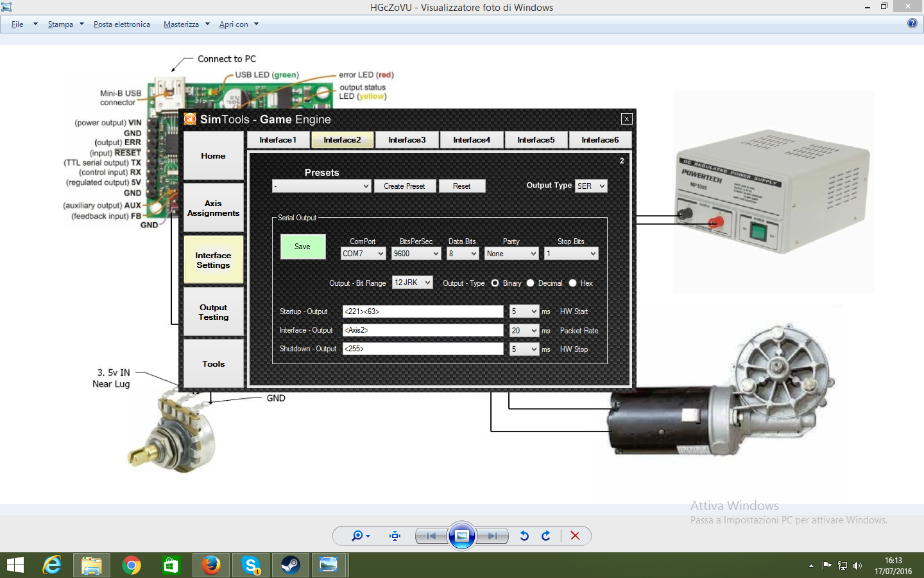This screenshot has width=924, height=578.
Task: Rotate image counterclockwise
Action: pyautogui.click(x=524, y=536)
